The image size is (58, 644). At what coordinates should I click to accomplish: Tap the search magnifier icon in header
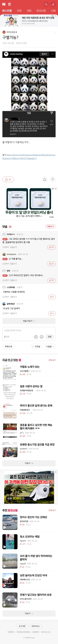point(46,4)
